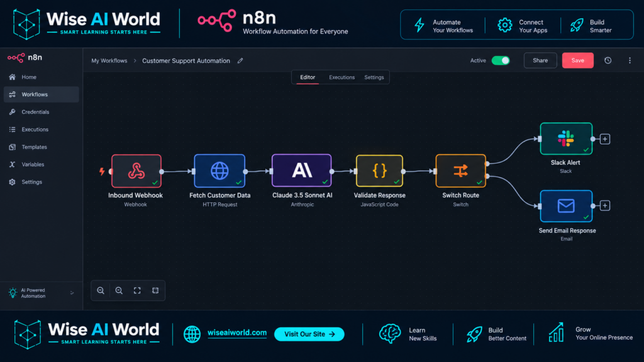Click Learn New Skills in footer

(423, 334)
